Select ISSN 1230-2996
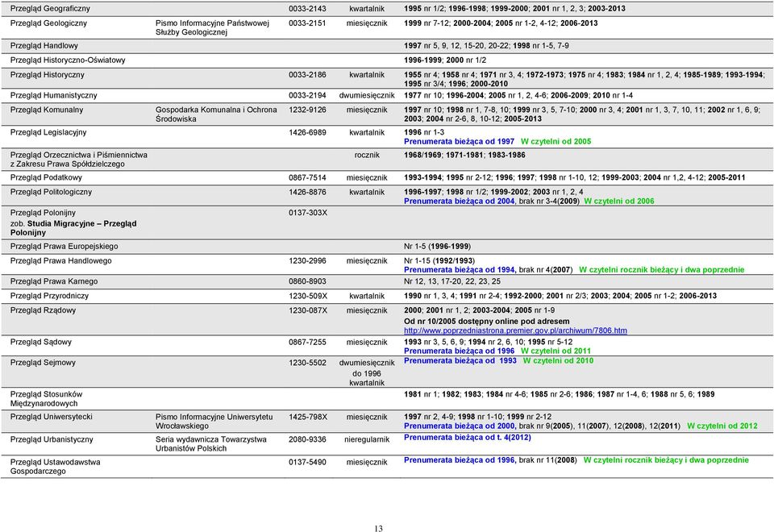This screenshot has width=774, height=532. (307, 261)
